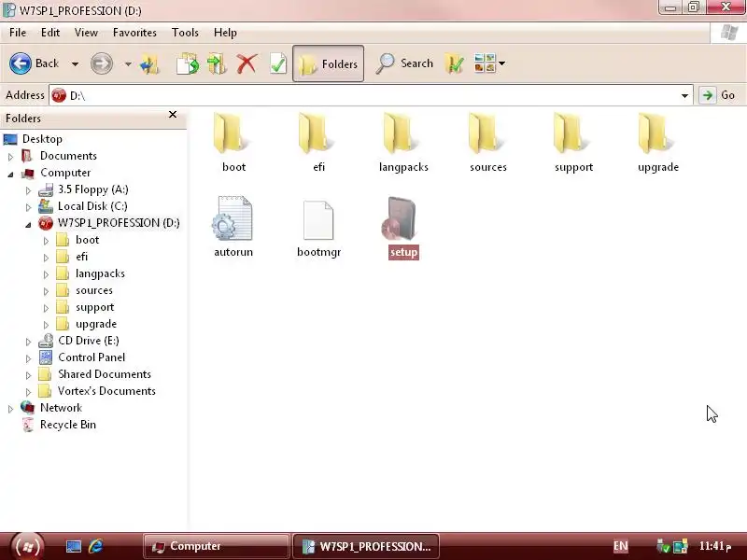Expand the Local Disk (C:) node
Screen dimensions: 747x560
point(28,207)
